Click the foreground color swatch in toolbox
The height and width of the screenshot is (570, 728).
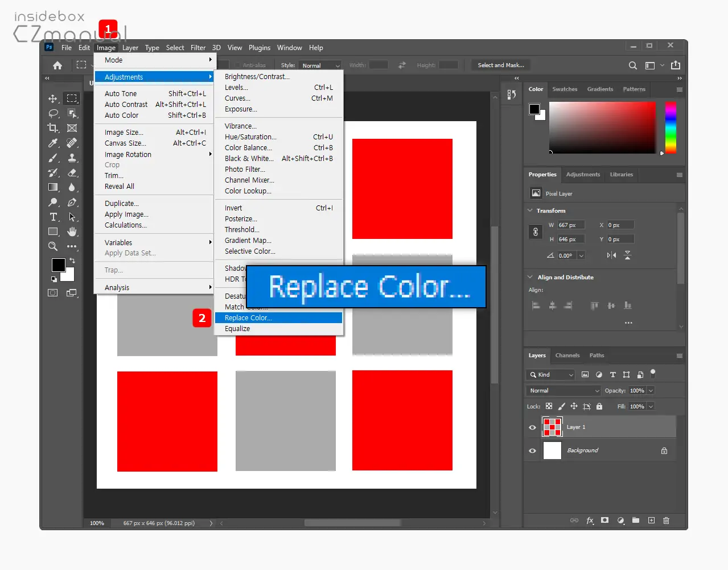point(58,265)
